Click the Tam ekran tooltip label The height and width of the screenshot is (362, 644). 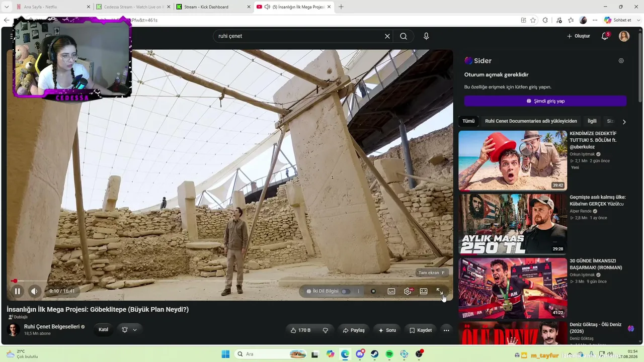(x=432, y=273)
